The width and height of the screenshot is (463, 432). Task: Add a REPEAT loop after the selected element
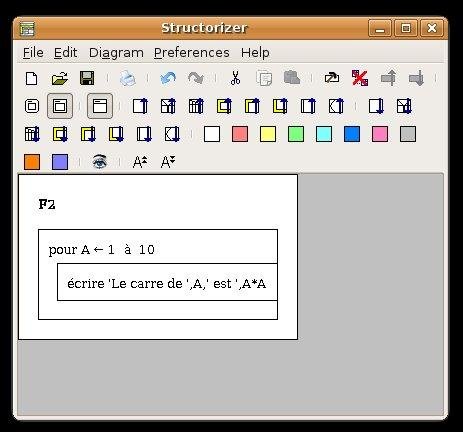tap(116, 134)
